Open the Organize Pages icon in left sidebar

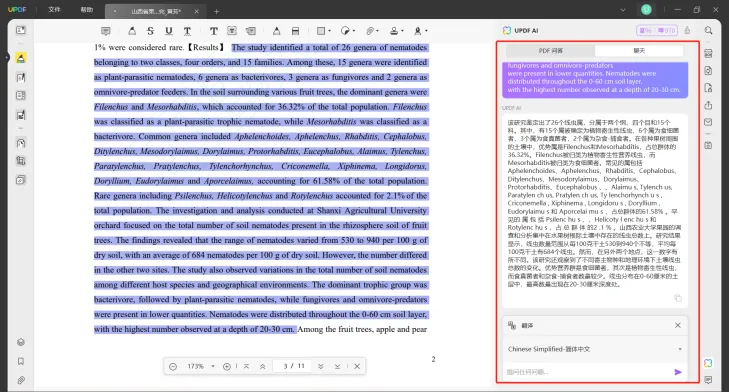coord(20,95)
